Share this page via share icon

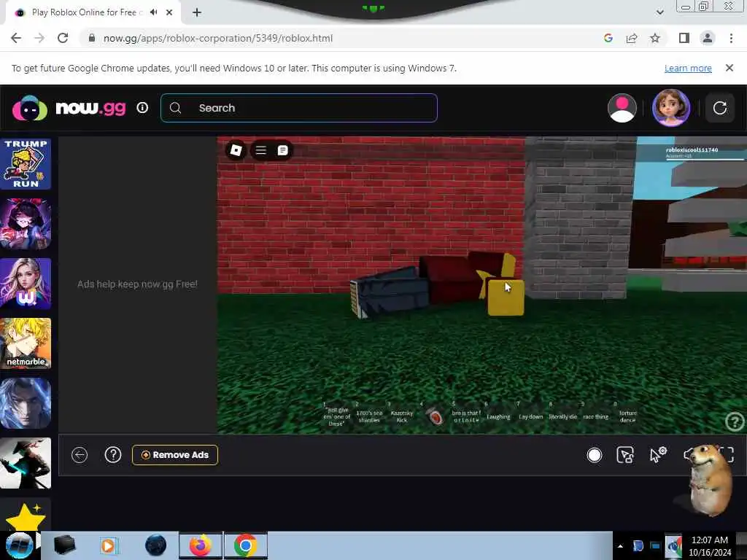(632, 38)
